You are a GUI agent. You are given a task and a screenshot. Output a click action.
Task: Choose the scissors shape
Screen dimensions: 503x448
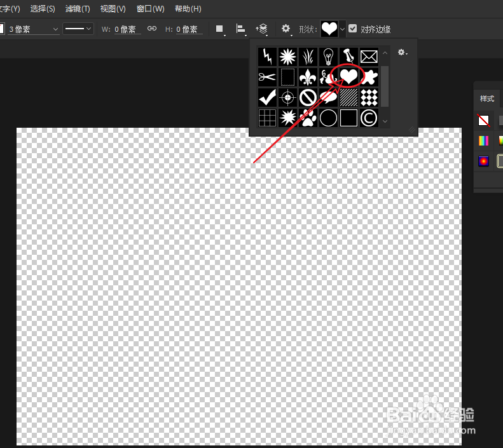267,77
